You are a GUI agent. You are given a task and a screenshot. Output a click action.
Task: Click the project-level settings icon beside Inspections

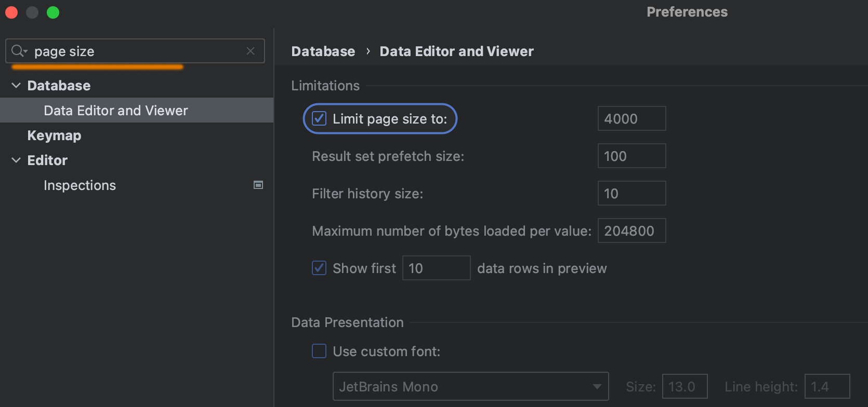click(258, 185)
